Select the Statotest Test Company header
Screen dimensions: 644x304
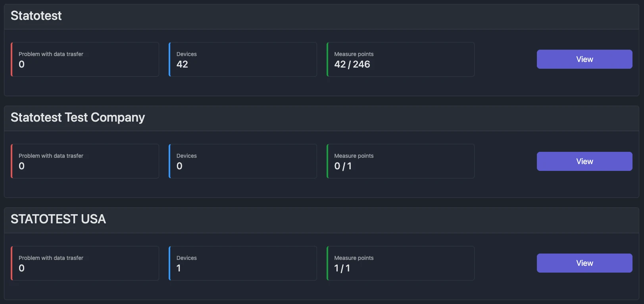[78, 118]
